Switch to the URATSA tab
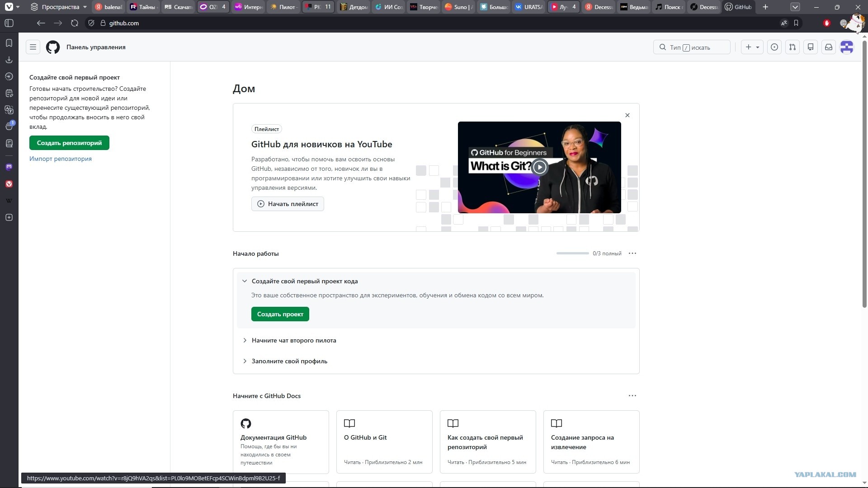 pyautogui.click(x=529, y=7)
